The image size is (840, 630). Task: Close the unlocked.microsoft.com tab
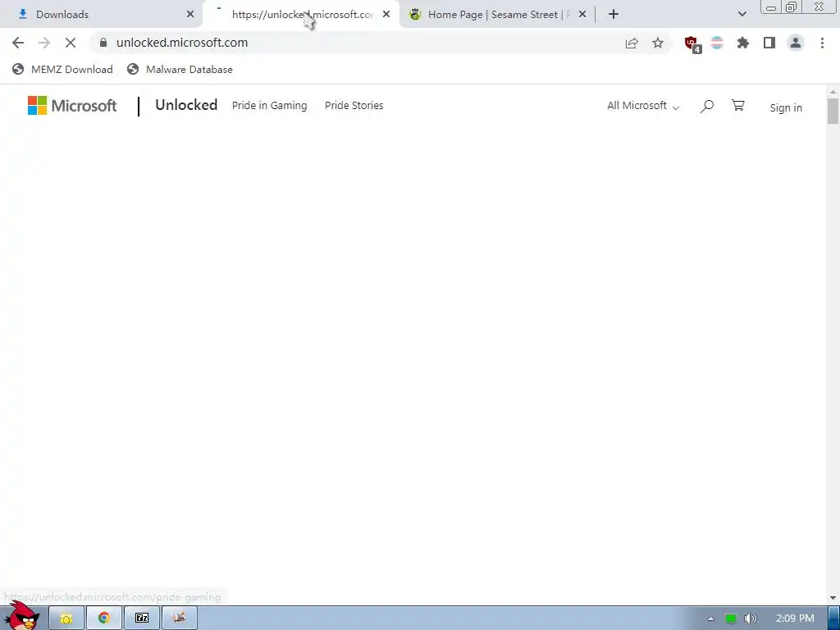[x=386, y=15]
